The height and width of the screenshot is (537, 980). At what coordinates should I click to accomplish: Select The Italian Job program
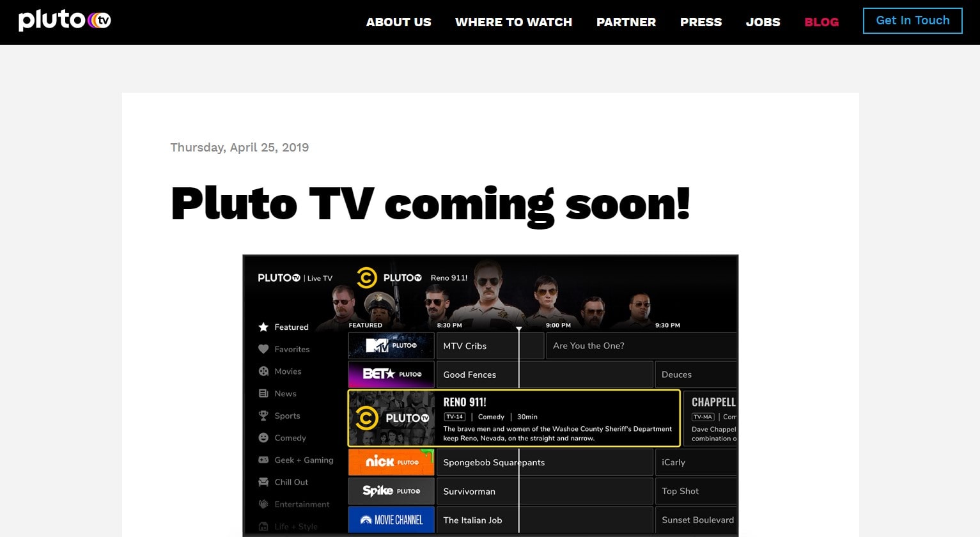(x=545, y=520)
